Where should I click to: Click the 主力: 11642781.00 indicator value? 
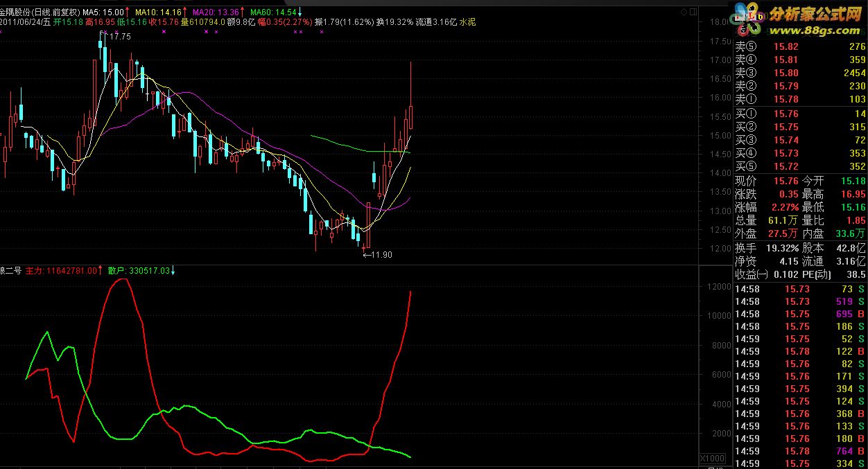point(62,270)
